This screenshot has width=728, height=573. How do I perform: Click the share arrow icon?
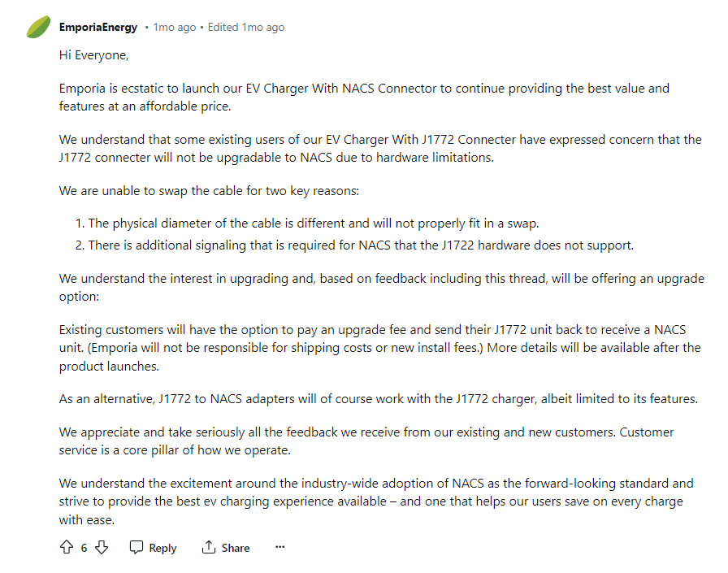pyautogui.click(x=209, y=548)
